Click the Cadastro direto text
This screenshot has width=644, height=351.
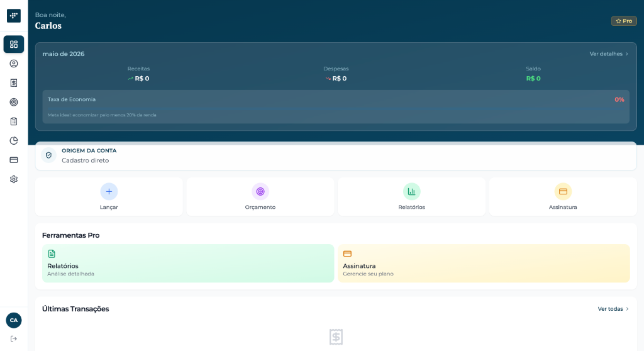(x=85, y=160)
